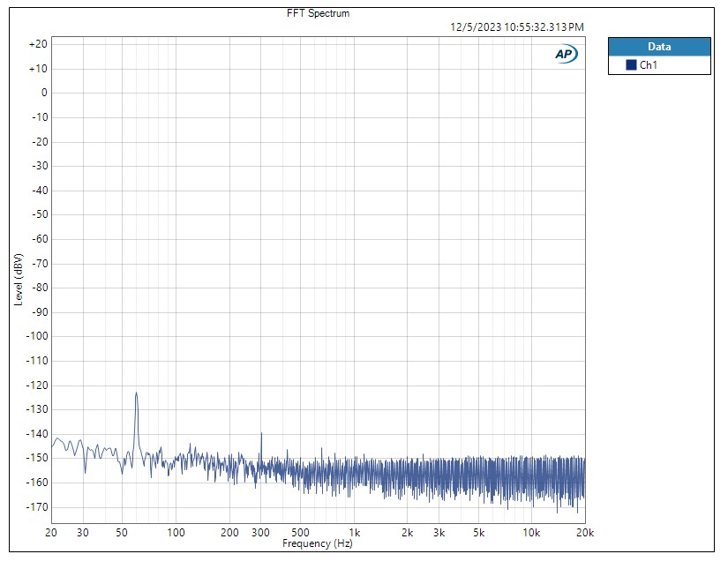The width and height of the screenshot is (728, 569).
Task: Click the -70 level axis label
Action: click(40, 264)
